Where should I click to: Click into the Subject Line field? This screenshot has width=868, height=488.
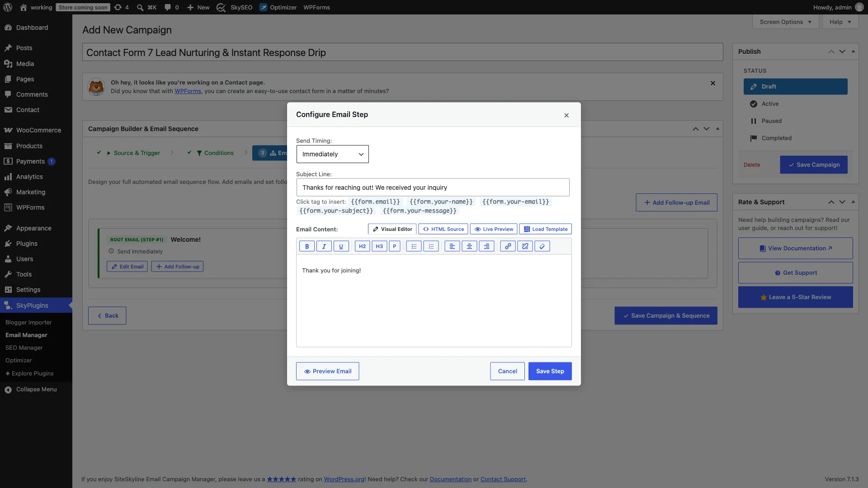[433, 188]
